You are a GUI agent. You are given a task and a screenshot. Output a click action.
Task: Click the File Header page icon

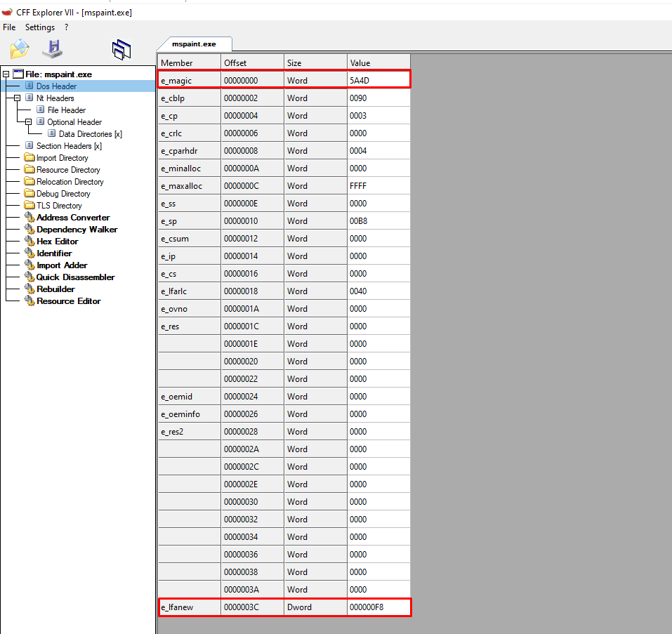pos(40,110)
